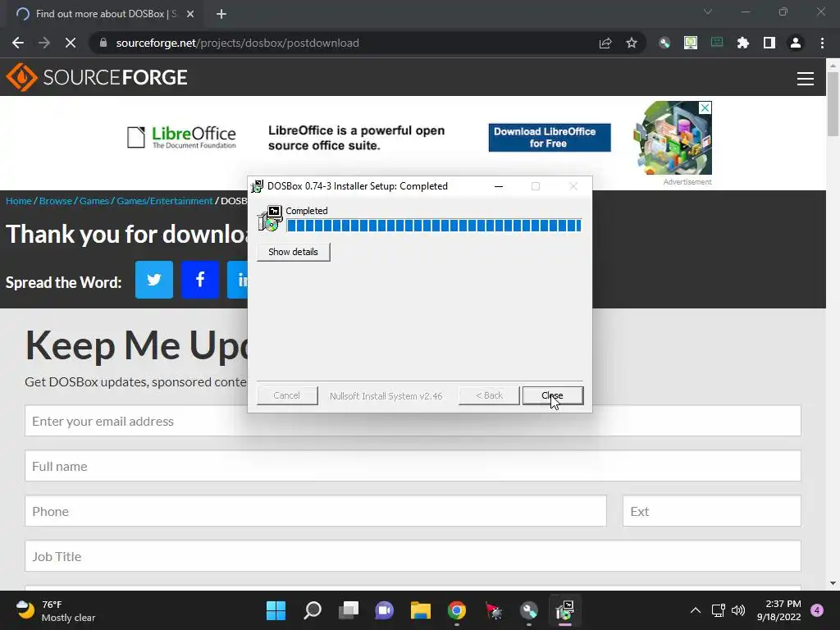Click Close in the DOSBox installer
This screenshot has width=840, height=630.
(x=552, y=395)
